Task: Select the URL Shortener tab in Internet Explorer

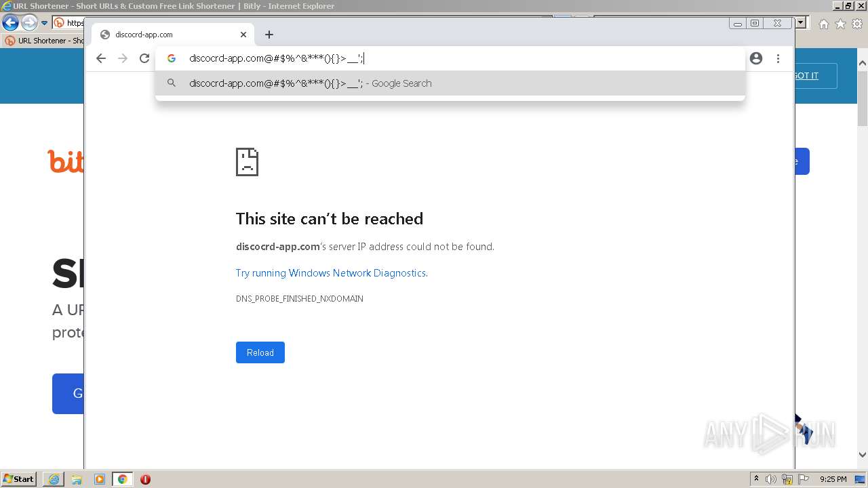Action: point(44,41)
